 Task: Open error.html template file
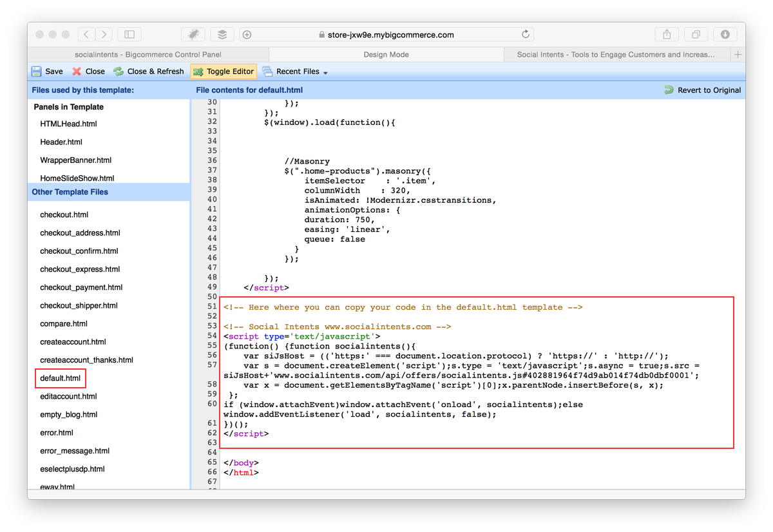click(57, 433)
